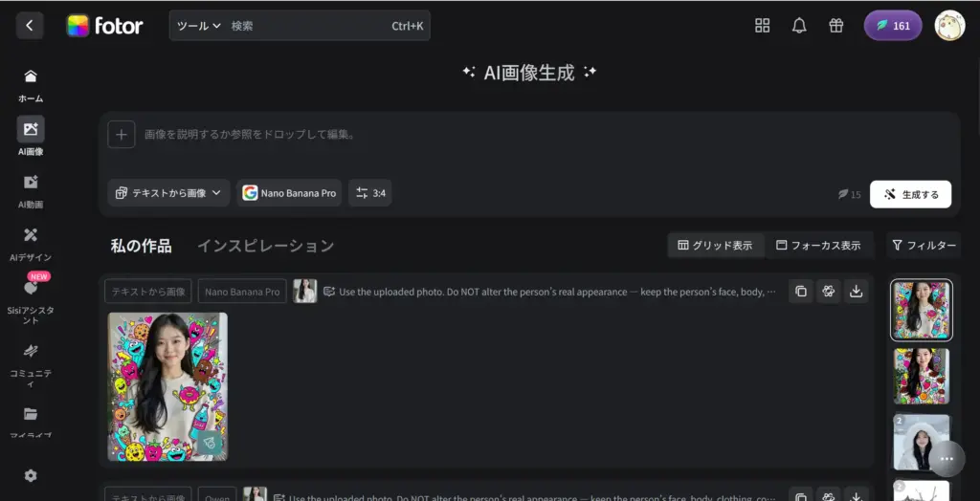Open the library folder icon in sidebar
The width and height of the screenshot is (980, 501).
click(x=31, y=415)
